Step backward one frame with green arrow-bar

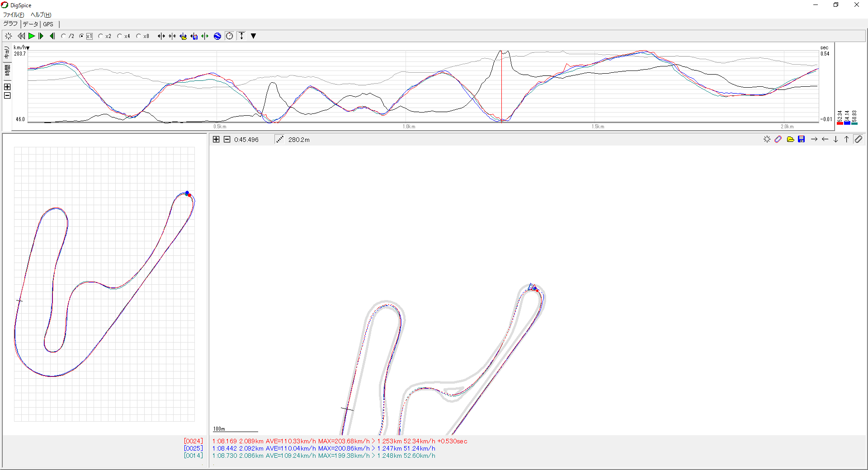(52, 36)
